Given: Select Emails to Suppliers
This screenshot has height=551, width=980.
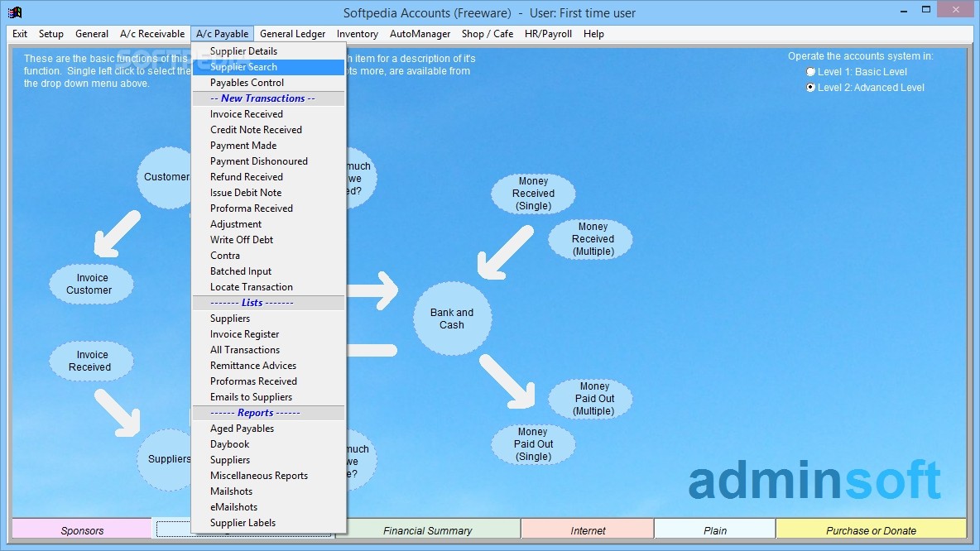Looking at the screenshot, I should [269, 396].
